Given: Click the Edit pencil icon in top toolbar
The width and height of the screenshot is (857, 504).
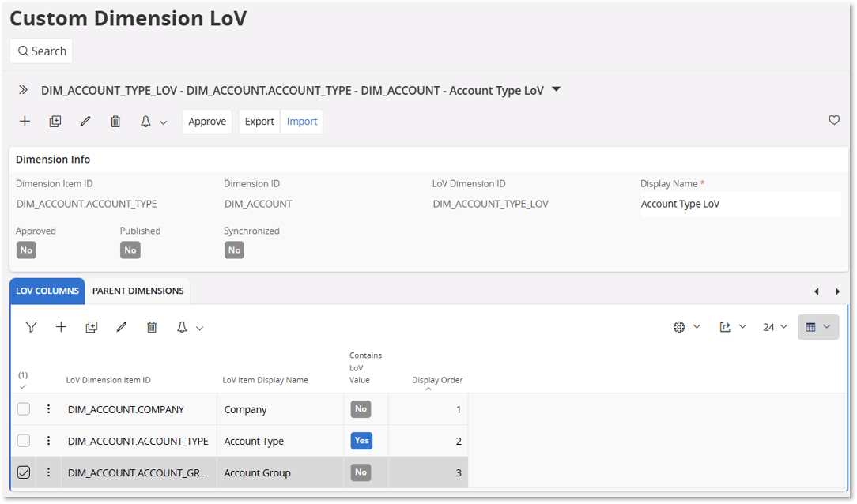Looking at the screenshot, I should [85, 121].
